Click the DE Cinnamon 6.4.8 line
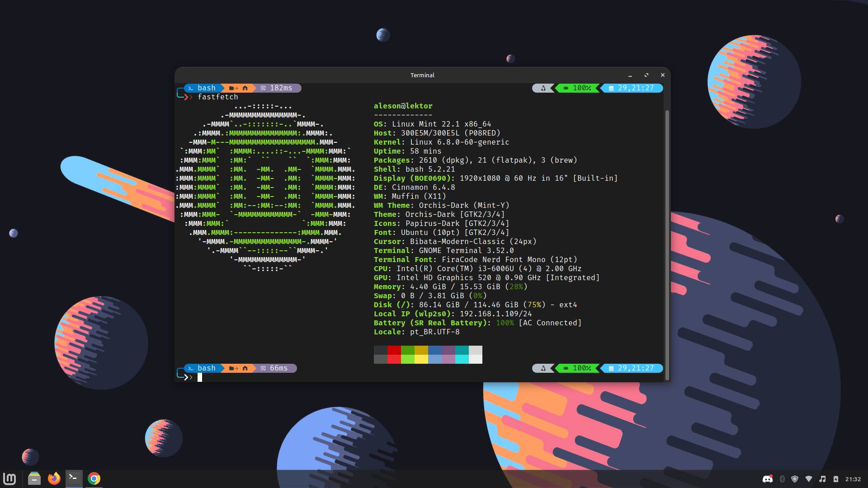This screenshot has width=868, height=488. point(415,188)
